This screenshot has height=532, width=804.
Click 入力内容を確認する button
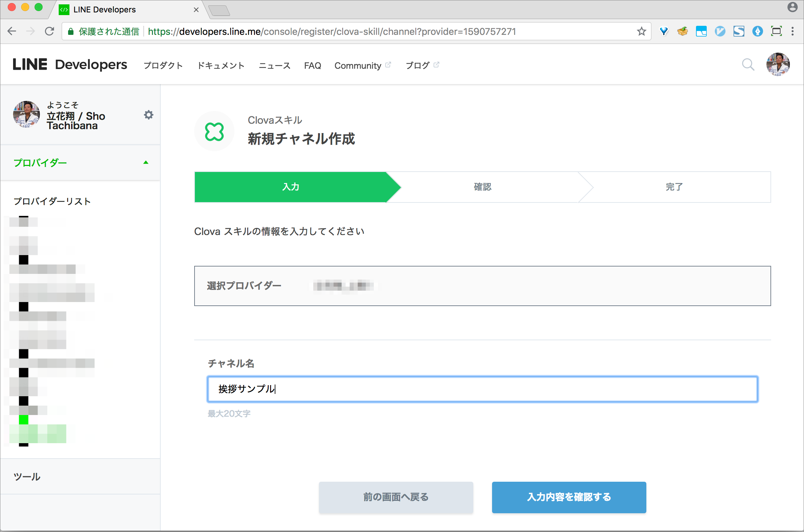[569, 497]
